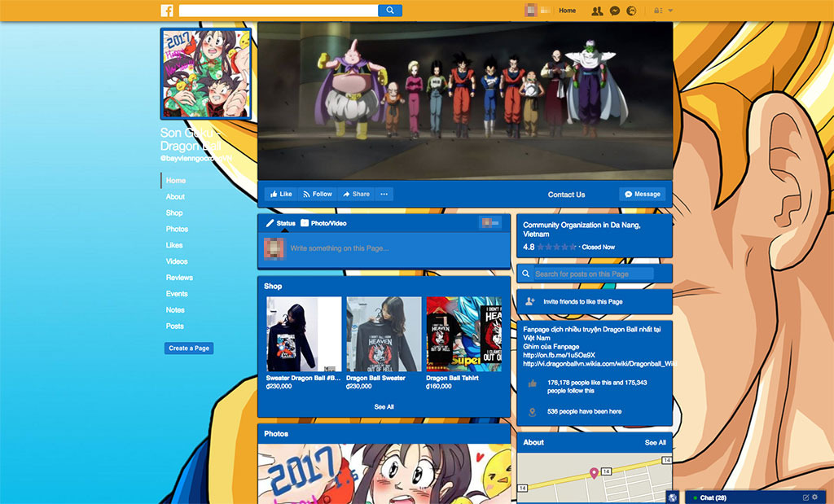Click the star rating next to 4.8
Screen dimensions: 834x504
point(556,248)
